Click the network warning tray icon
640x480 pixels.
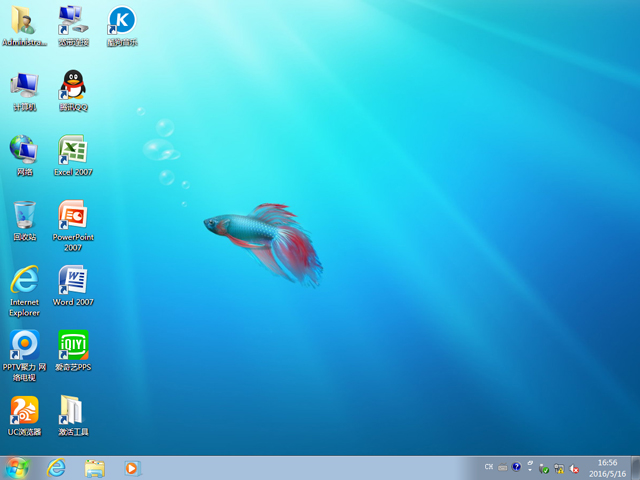coord(559,469)
